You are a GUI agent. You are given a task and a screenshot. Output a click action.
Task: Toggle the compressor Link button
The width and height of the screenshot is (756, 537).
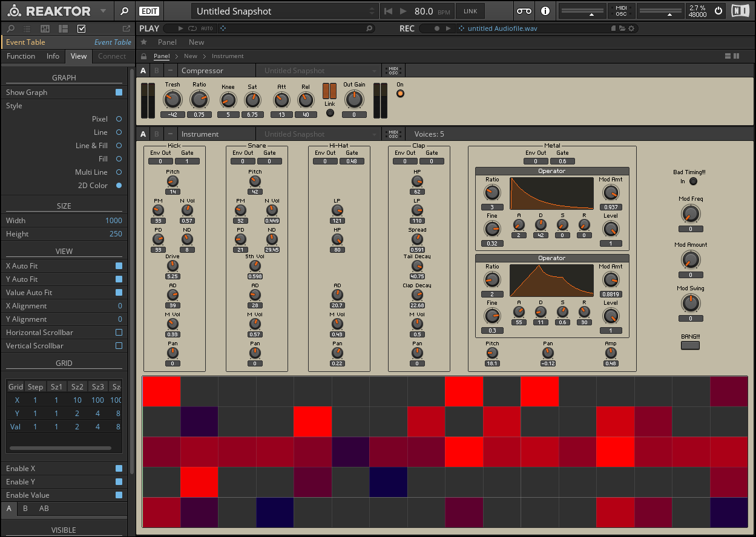click(330, 112)
